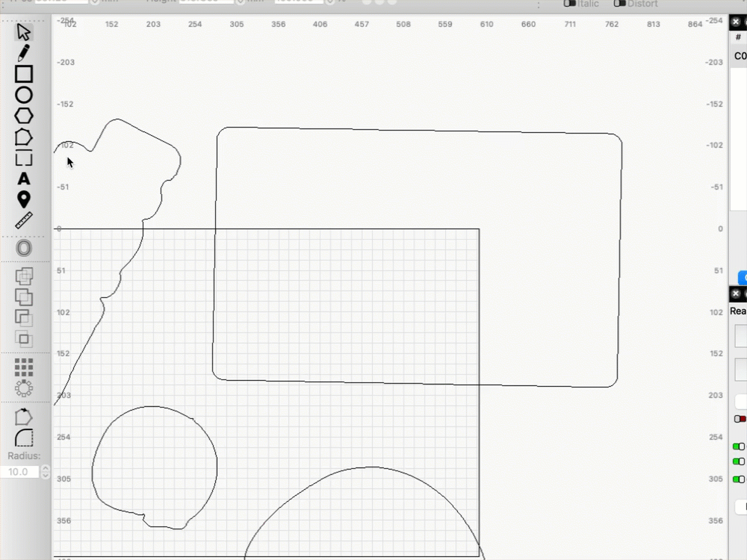Flip the red toggle in right panel
Image resolution: width=747 pixels, height=560 pixels.
[740, 419]
